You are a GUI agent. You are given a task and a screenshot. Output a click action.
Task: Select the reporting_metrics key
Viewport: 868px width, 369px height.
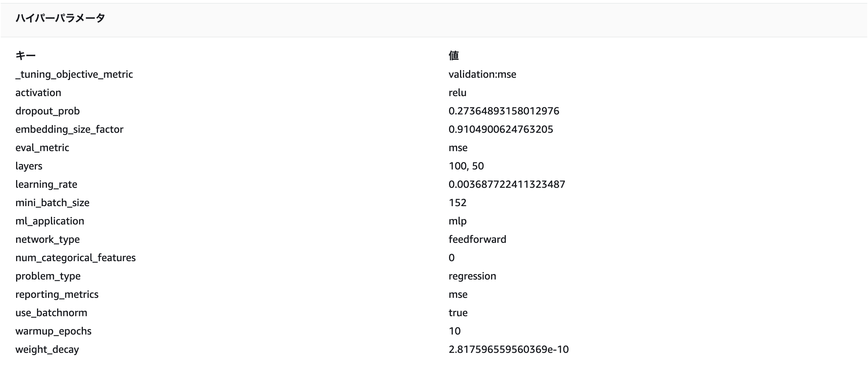pyautogui.click(x=57, y=295)
